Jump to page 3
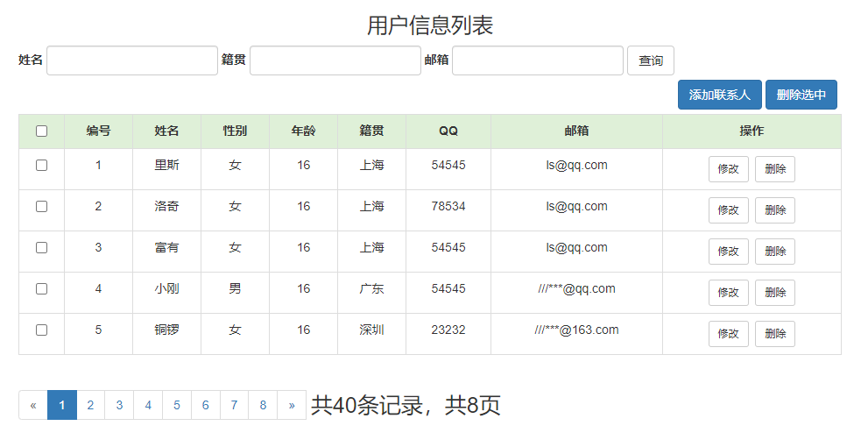 pyautogui.click(x=120, y=405)
